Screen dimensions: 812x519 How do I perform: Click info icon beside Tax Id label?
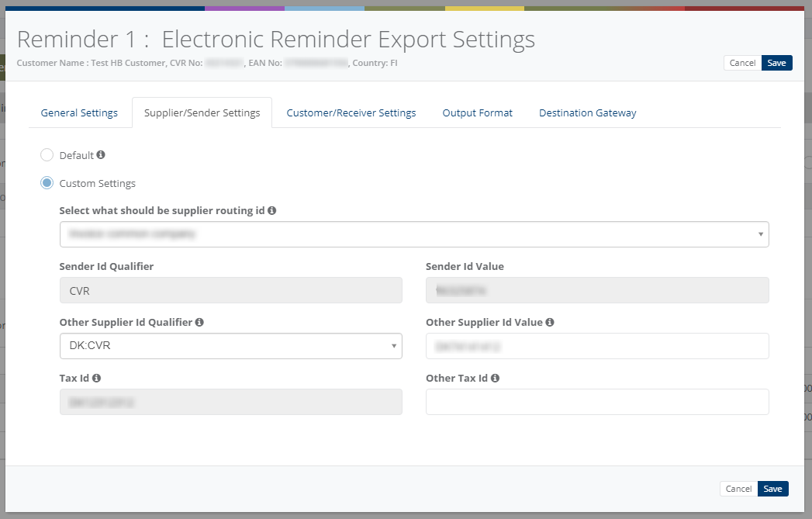click(96, 378)
